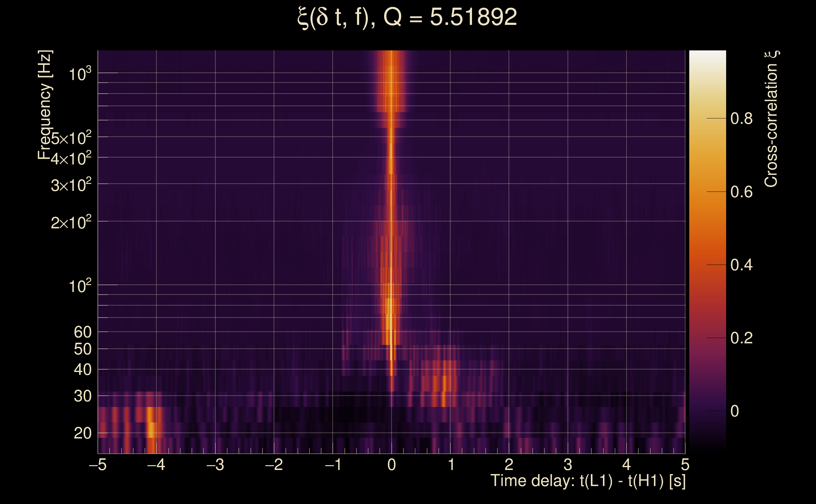
Task: Click the 5×10² frequency tick label
Action: [x=71, y=138]
